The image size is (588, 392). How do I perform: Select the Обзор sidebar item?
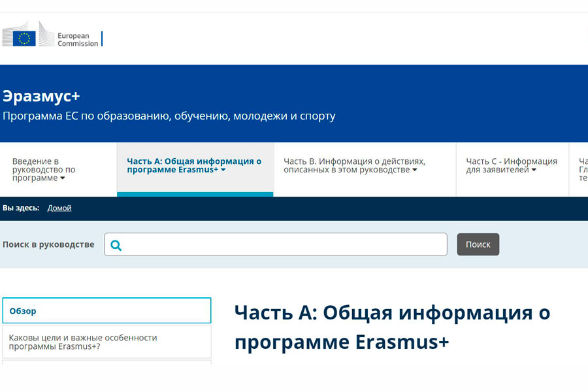107,310
